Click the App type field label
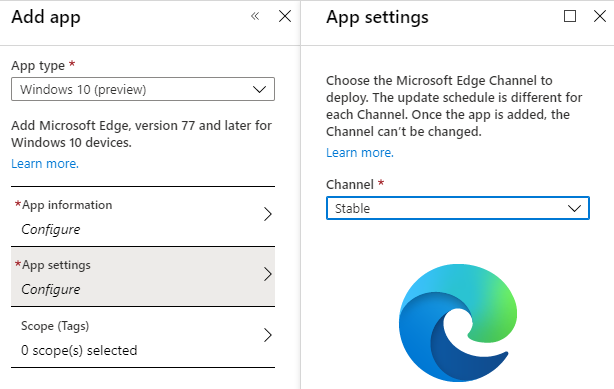The height and width of the screenshot is (389, 614). point(38,65)
